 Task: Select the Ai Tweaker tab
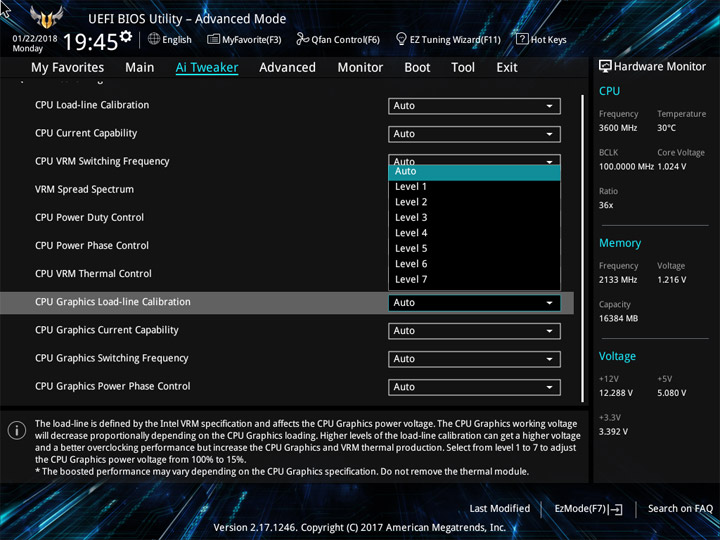click(207, 68)
